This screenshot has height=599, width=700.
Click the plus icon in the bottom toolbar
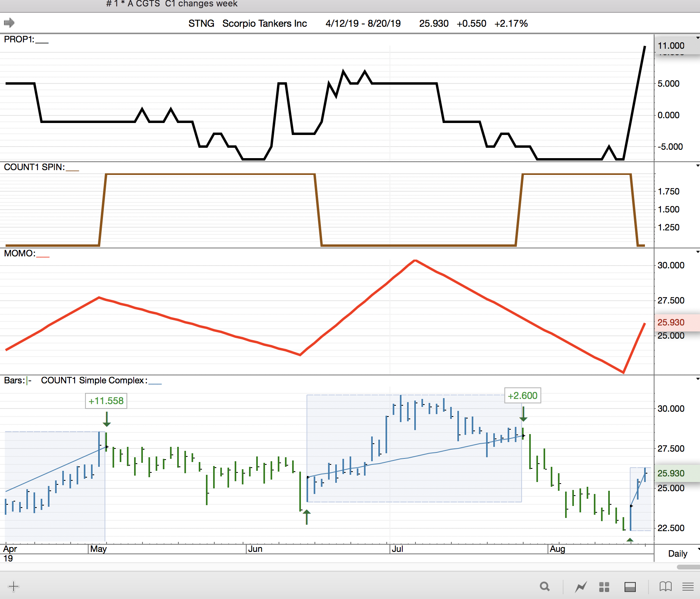[14, 586]
